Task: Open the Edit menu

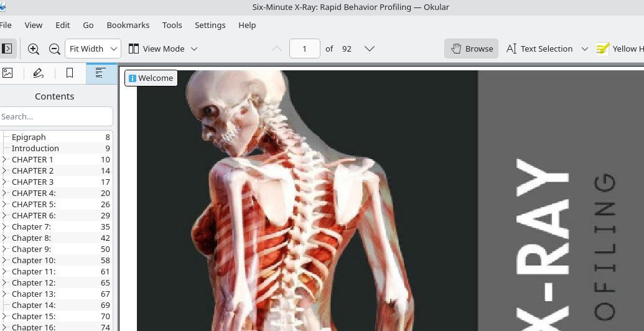Action: pyautogui.click(x=62, y=25)
